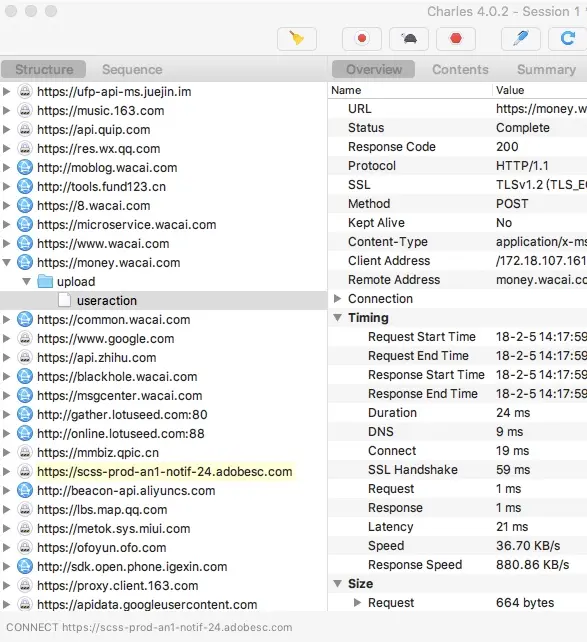The height and width of the screenshot is (642, 587).
Task: Click the globe icon of sdk.open.phone.igexin.com
Action: tap(25, 566)
